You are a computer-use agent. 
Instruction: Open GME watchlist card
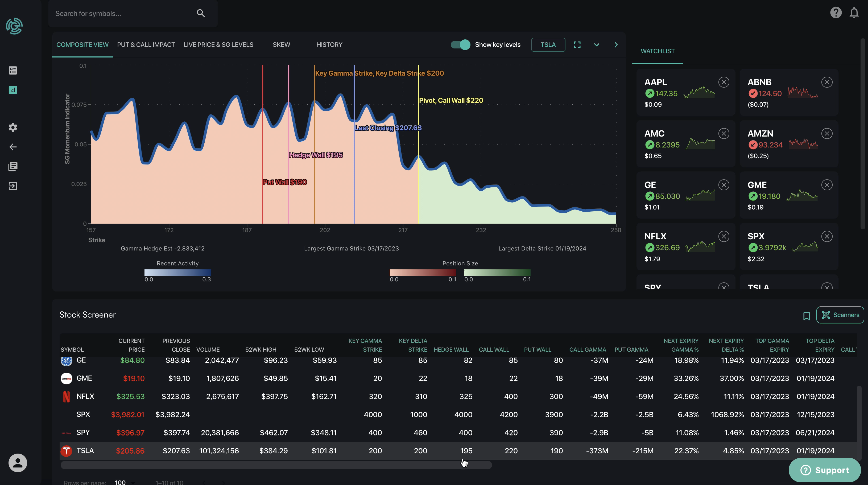tap(789, 195)
